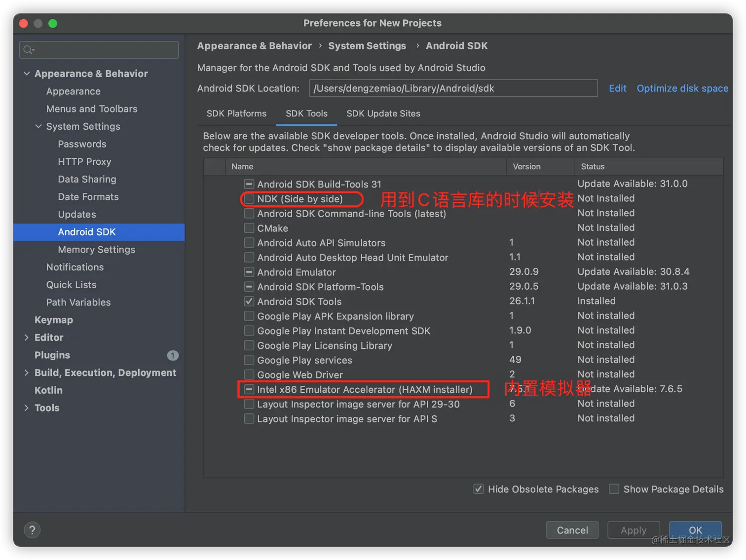Collapse the System Settings subtree

click(x=38, y=126)
